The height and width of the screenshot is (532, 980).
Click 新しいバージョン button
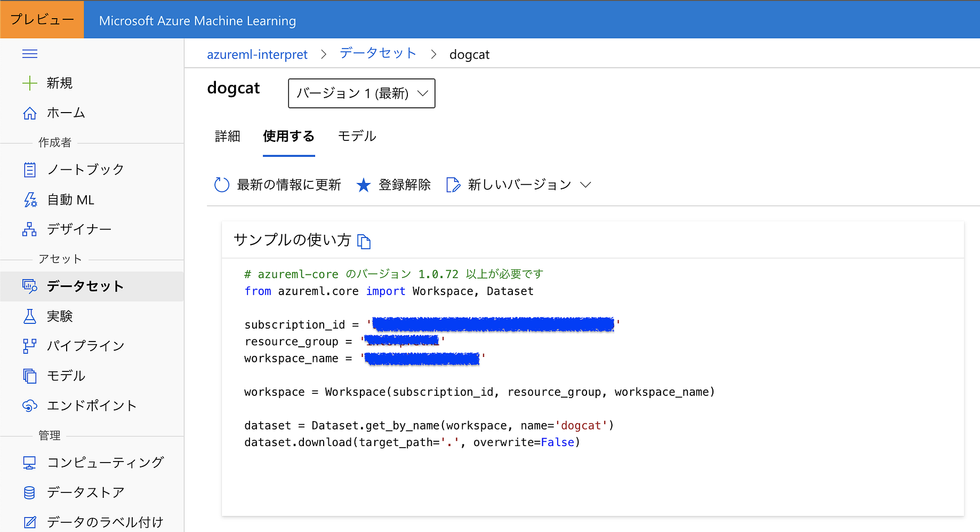click(x=519, y=185)
